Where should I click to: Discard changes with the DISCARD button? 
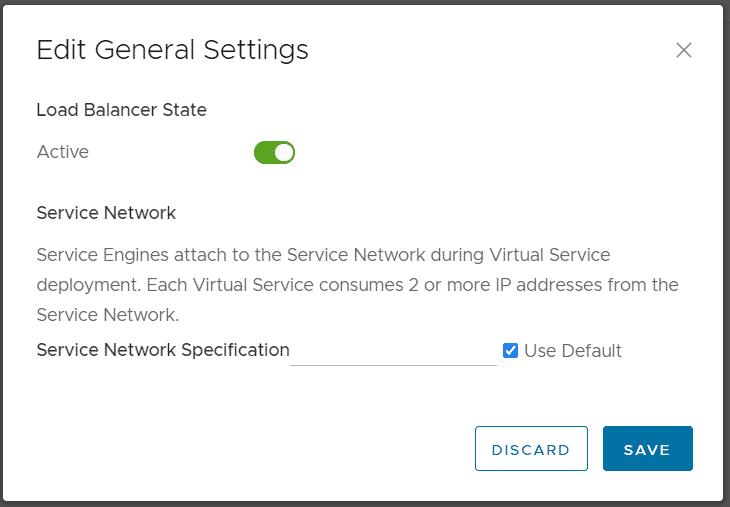531,448
